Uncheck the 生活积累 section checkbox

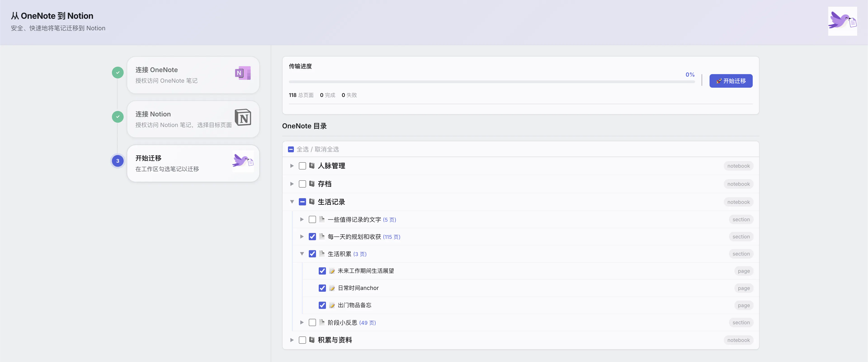click(x=312, y=254)
